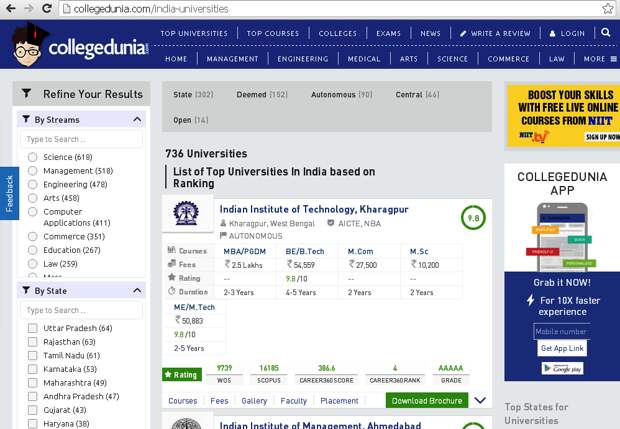This screenshot has width=620, height=429.
Task: Select the Engineering (478) stream radio
Action: point(33,184)
